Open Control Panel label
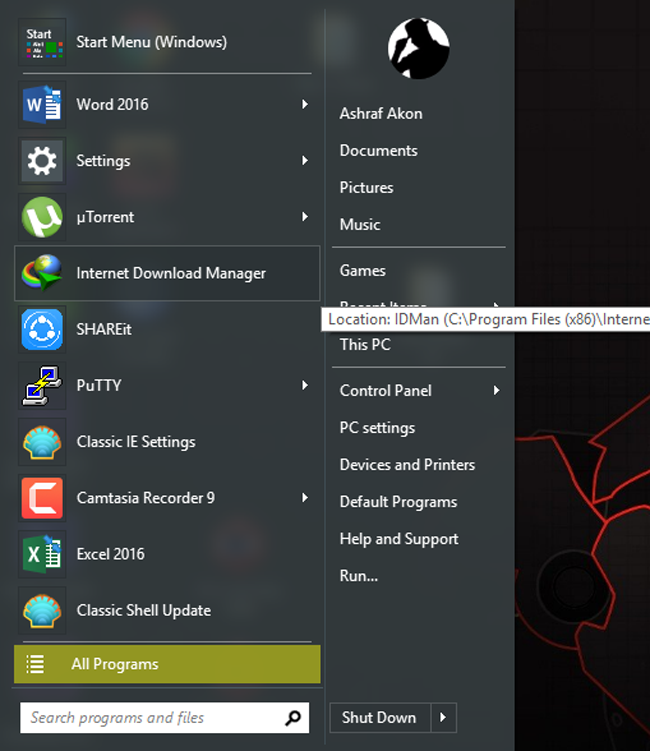This screenshot has height=751, width=650. pyautogui.click(x=386, y=391)
